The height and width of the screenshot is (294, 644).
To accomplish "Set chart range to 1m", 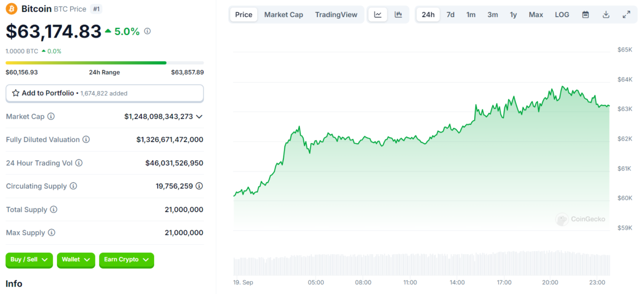I will coord(471,14).
